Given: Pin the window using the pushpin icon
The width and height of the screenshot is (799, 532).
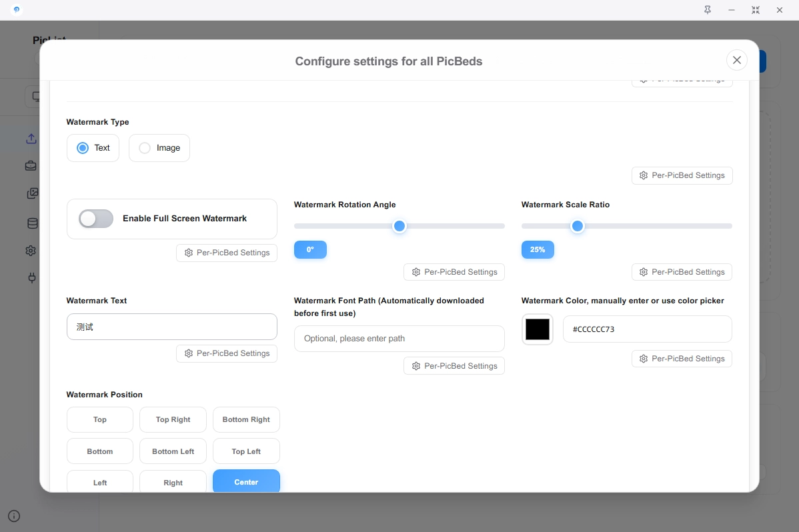Looking at the screenshot, I should (x=708, y=10).
